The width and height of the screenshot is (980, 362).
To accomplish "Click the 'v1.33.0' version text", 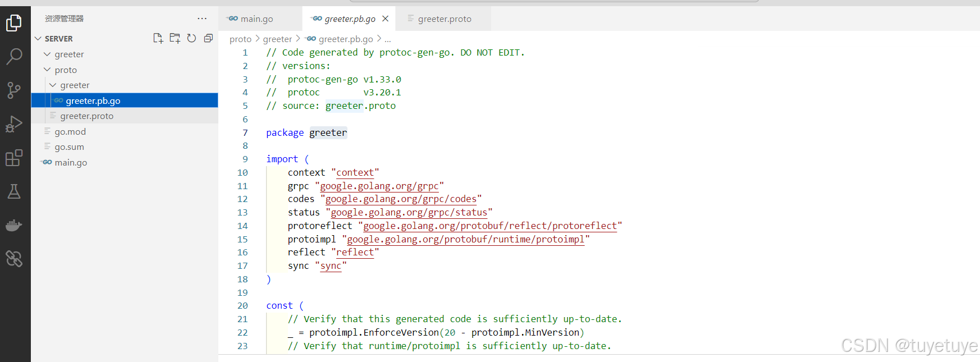I will [x=382, y=80].
